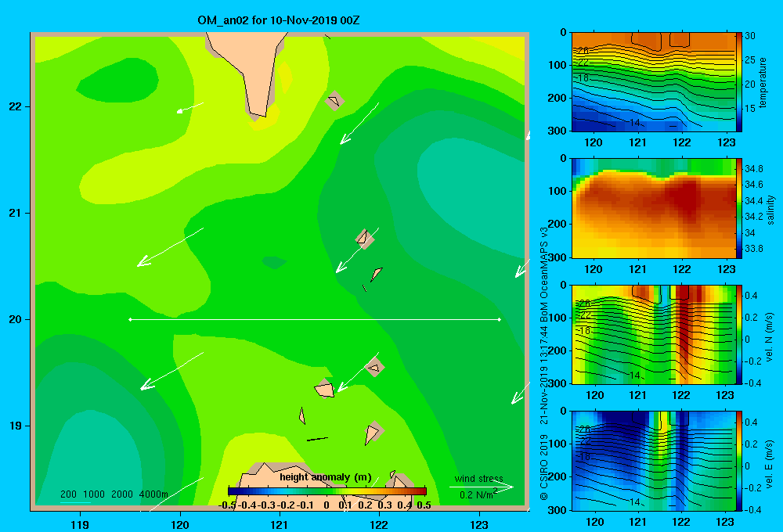Select the vertical "temperature" axis label
Viewport: 783px width, 532px height.
click(763, 82)
